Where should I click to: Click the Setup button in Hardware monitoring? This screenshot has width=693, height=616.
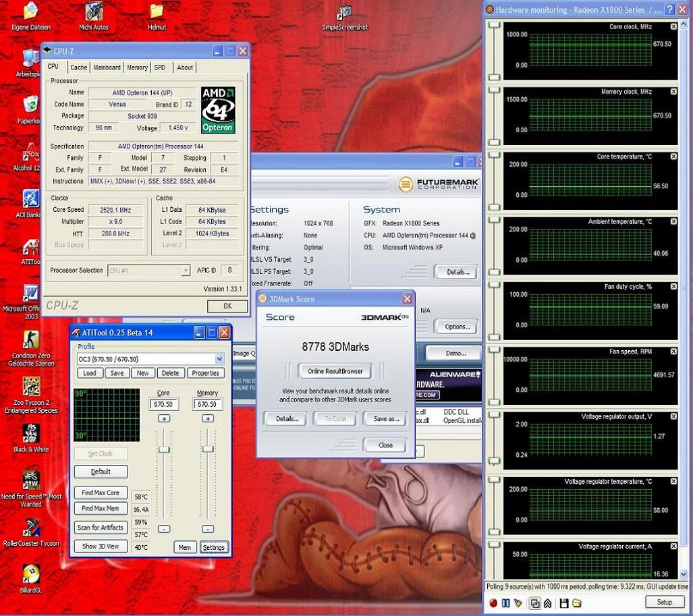pos(664,602)
